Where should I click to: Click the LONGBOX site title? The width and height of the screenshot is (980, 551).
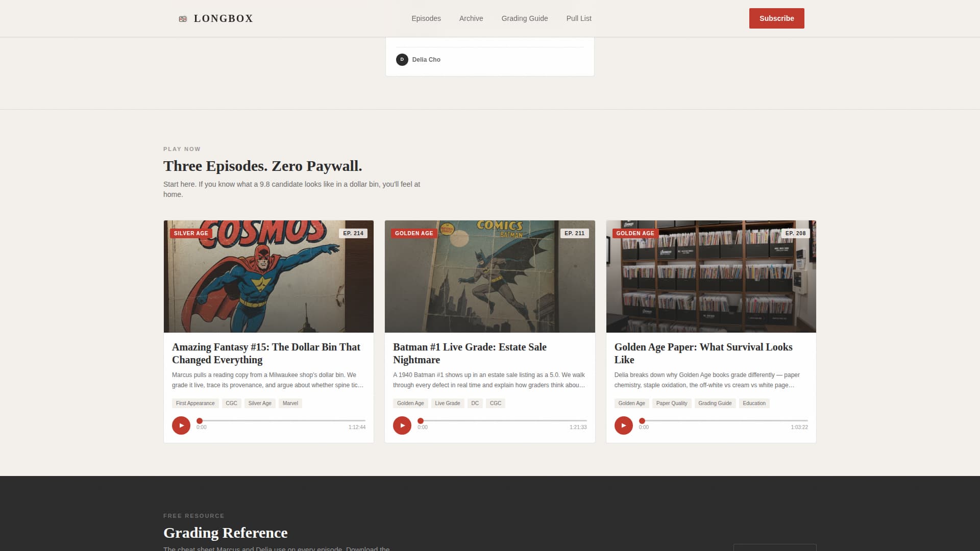tap(224, 18)
